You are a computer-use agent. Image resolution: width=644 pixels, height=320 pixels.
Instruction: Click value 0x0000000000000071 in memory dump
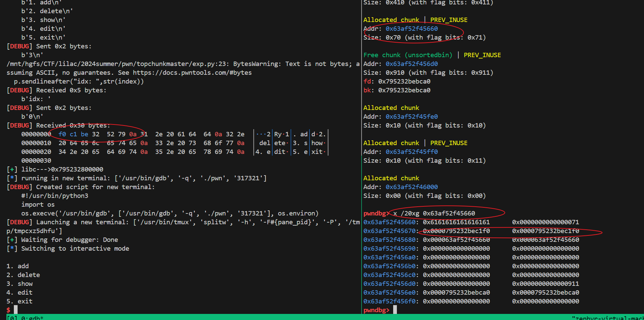point(546,222)
